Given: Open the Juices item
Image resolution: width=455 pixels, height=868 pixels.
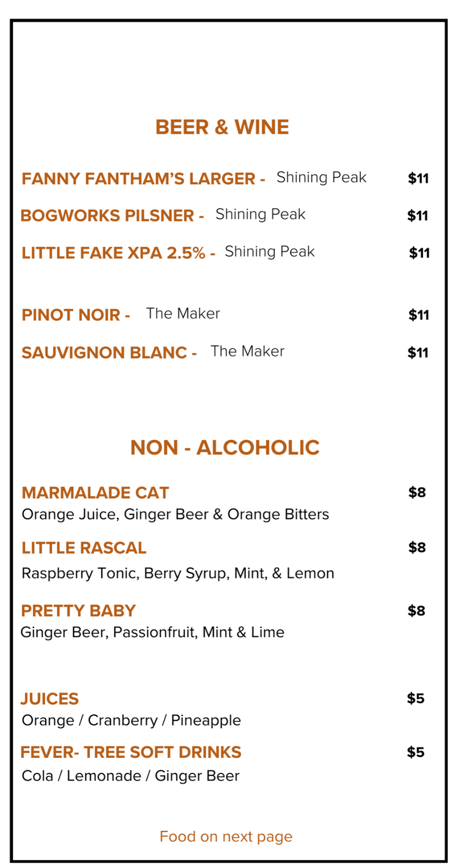Looking at the screenshot, I should [50, 699].
